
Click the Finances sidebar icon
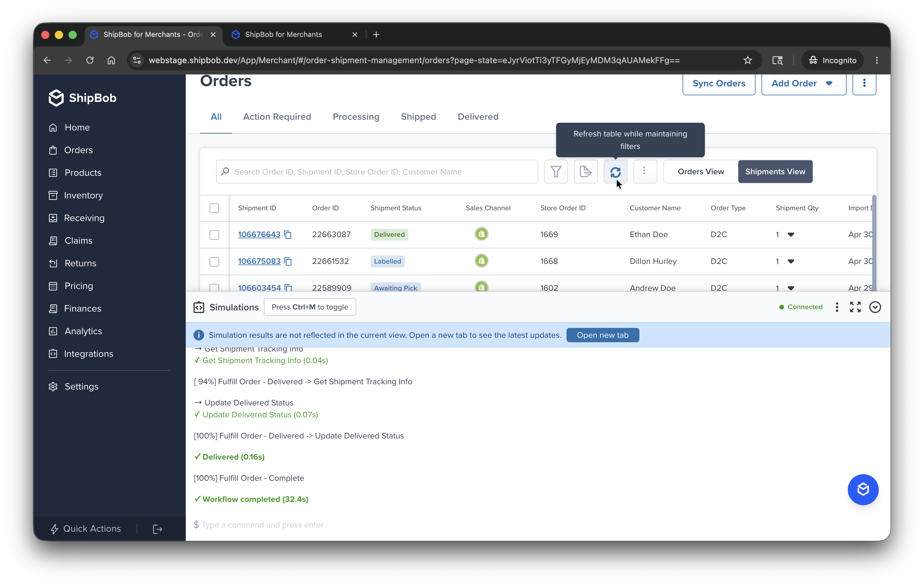click(53, 309)
